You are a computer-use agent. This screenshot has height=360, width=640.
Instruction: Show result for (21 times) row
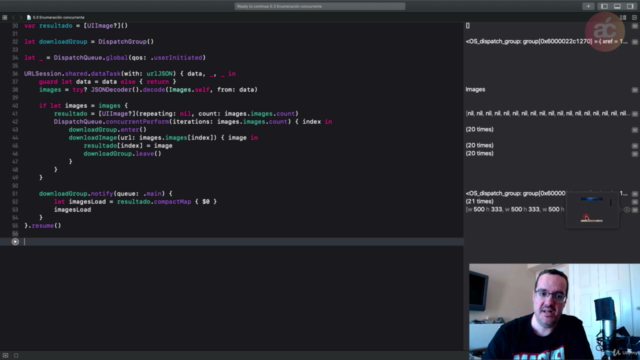click(635, 202)
